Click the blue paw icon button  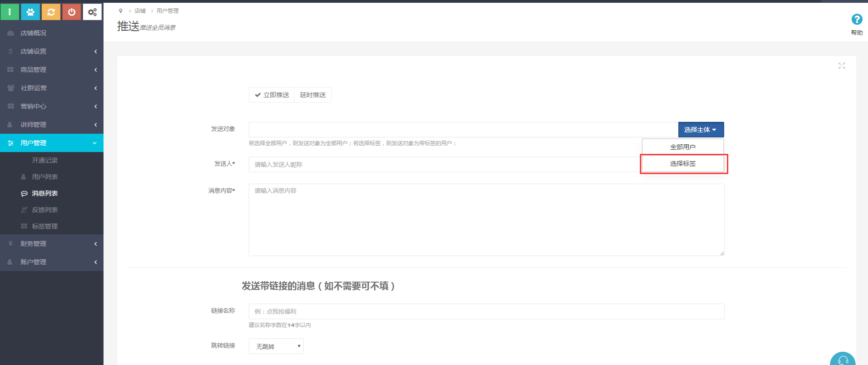[x=30, y=12]
